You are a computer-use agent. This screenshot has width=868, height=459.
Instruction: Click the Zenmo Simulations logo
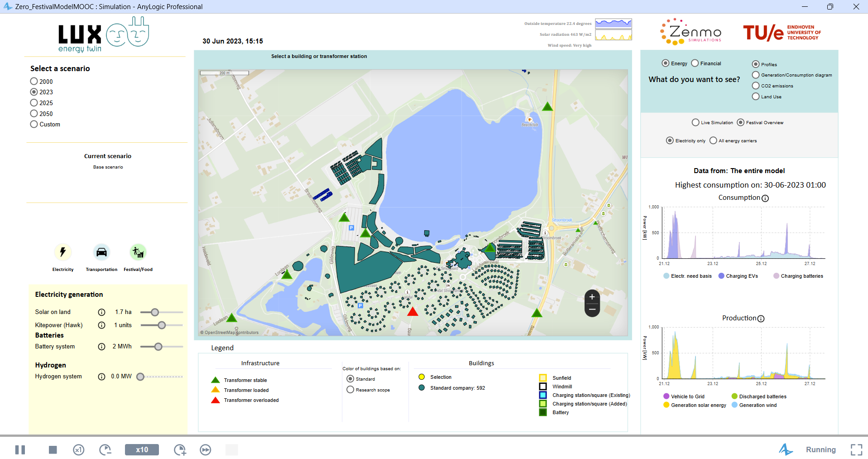point(691,32)
